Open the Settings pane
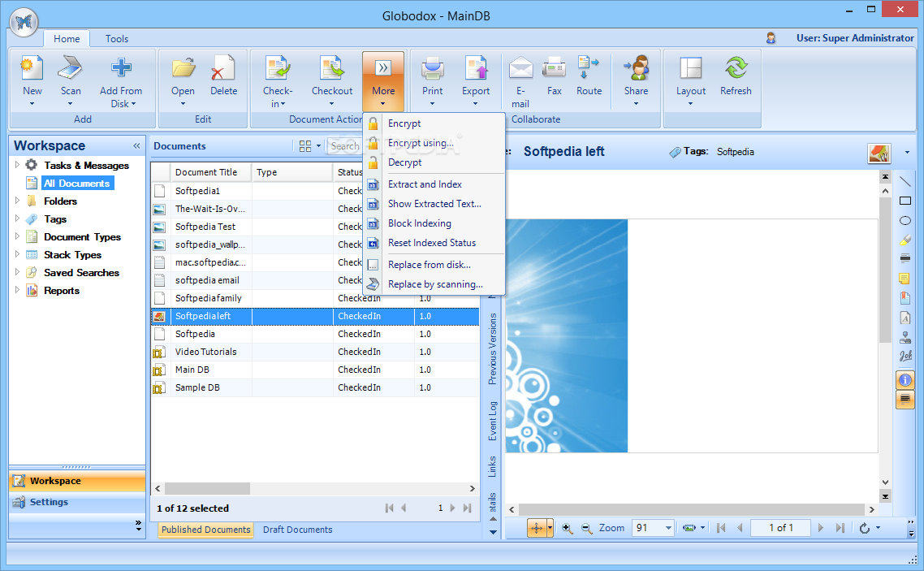Viewport: 924px width, 571px height. click(x=77, y=502)
